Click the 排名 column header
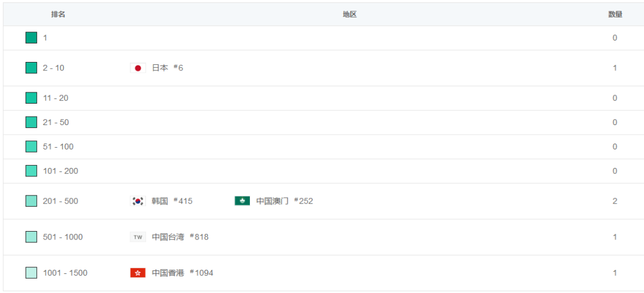This screenshot has width=644, height=293. tap(58, 14)
